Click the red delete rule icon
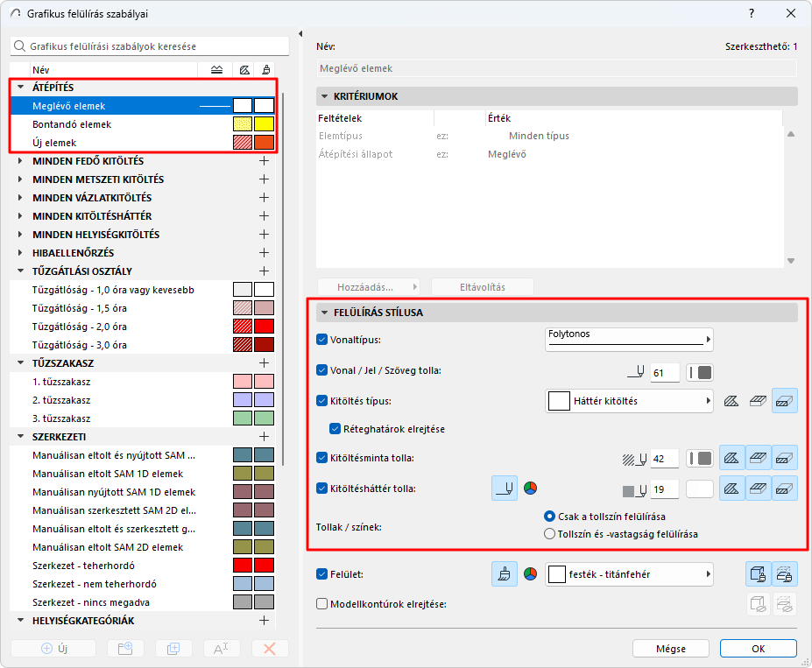This screenshot has width=812, height=668. click(x=270, y=649)
